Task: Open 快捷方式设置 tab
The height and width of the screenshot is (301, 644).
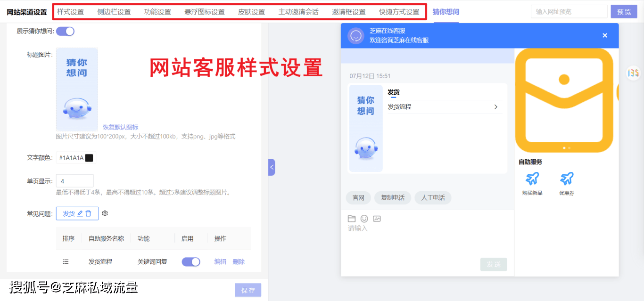Action: click(x=399, y=12)
